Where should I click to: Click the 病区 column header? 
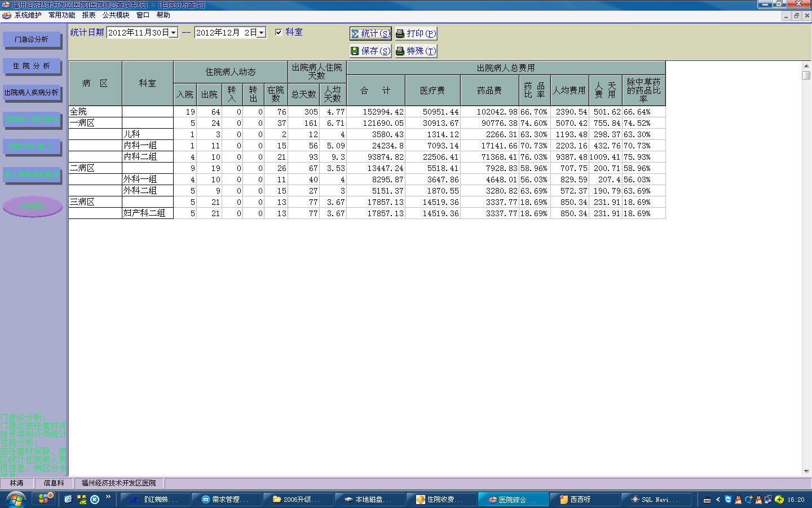coord(95,84)
